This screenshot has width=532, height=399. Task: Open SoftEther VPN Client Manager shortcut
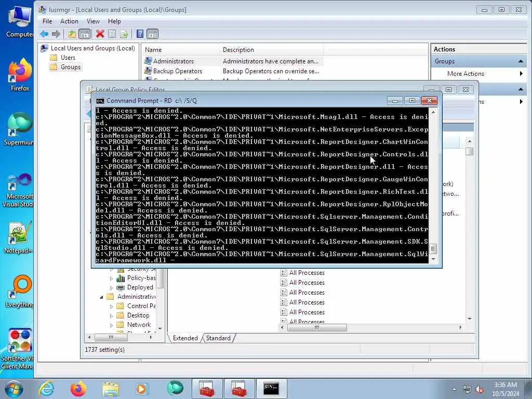click(x=18, y=349)
